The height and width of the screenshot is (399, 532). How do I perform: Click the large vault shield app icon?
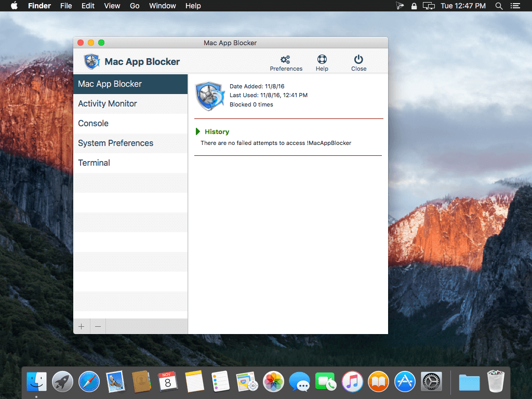click(210, 96)
